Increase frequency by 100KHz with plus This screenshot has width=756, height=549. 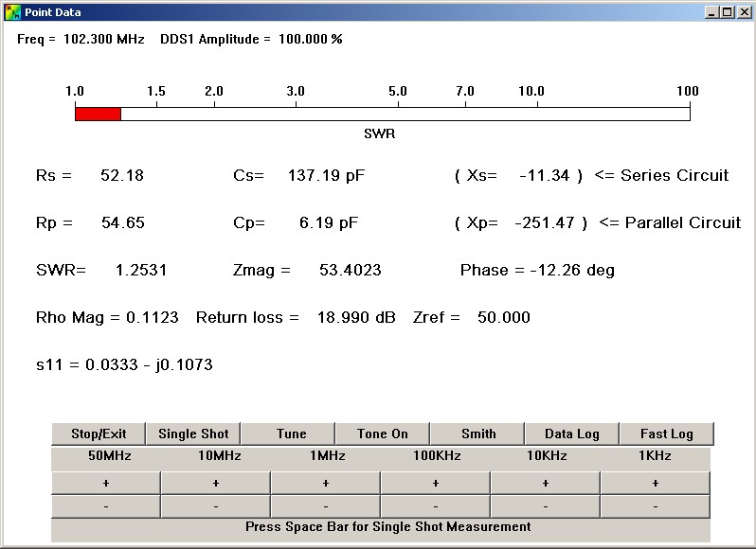point(435,483)
